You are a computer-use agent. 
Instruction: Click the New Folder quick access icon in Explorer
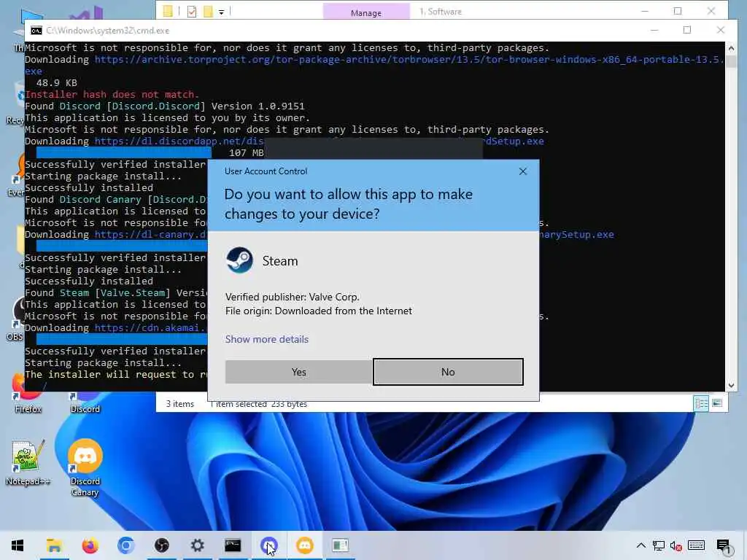coord(208,12)
